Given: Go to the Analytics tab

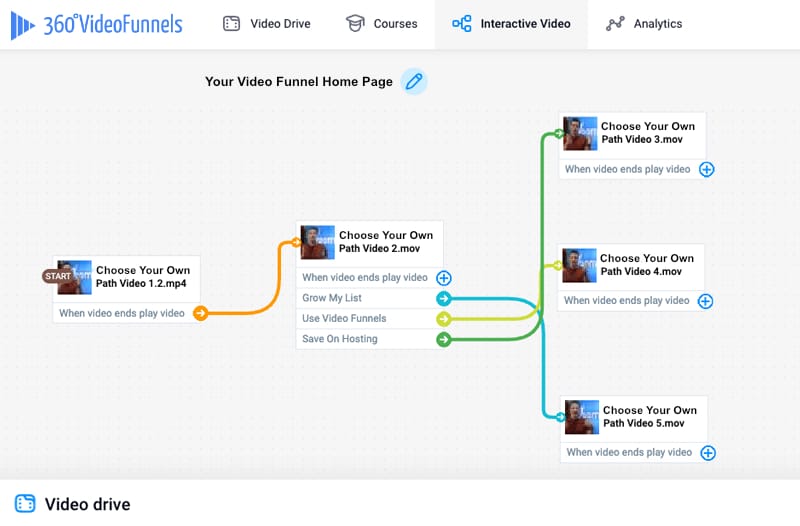Looking at the screenshot, I should pos(644,24).
